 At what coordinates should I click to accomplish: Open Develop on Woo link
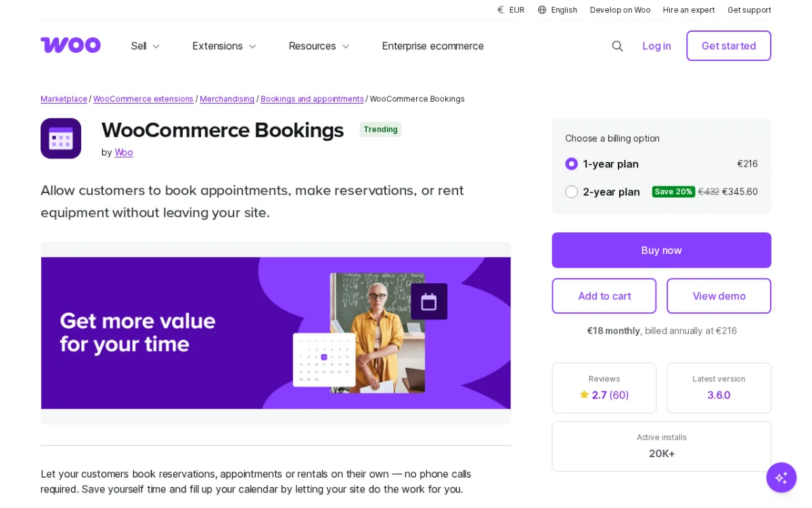[x=620, y=10]
